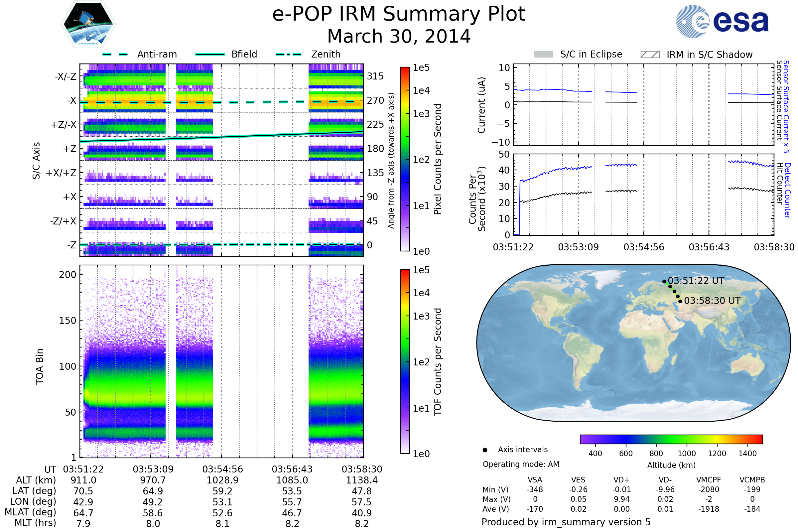Click the ESA logo
This screenshot has width=798, height=532.
722,21
